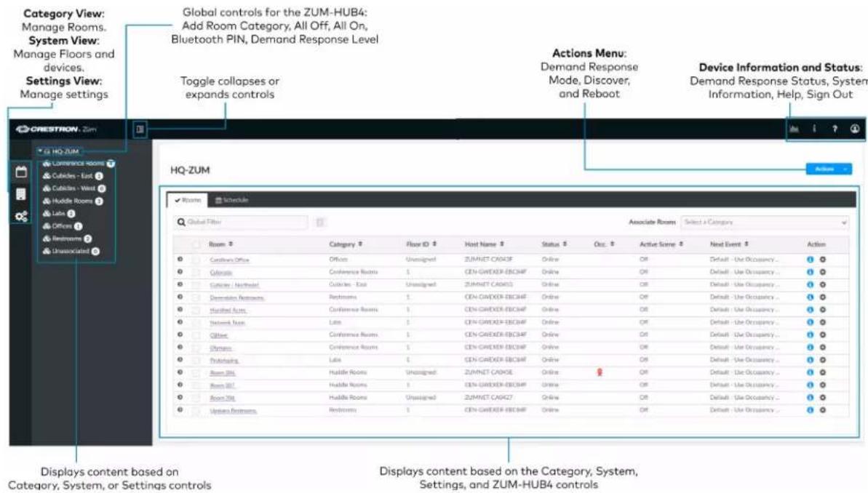Click gear icon in Upstairs Restrooms row
The height and width of the screenshot is (493, 868).
point(823,410)
